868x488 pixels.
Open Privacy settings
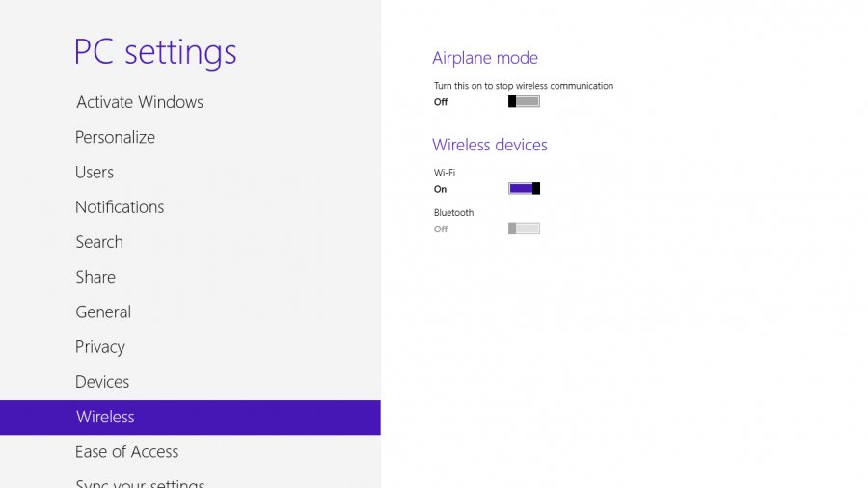click(100, 347)
